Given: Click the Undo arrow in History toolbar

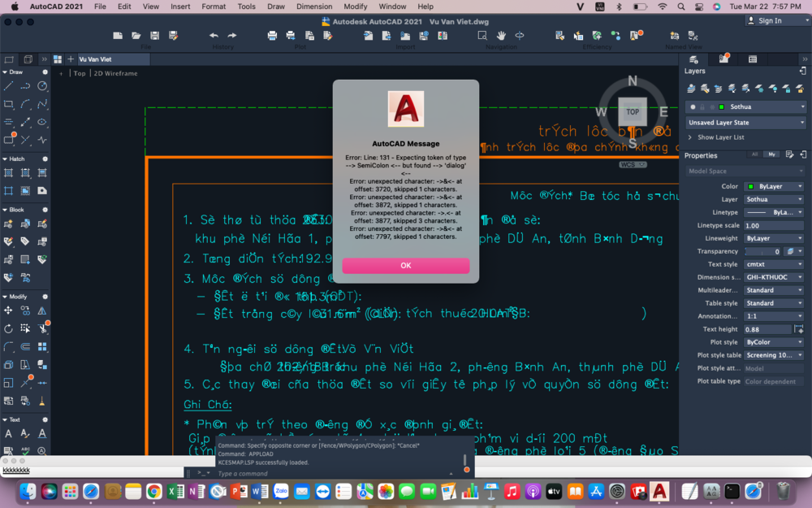Looking at the screenshot, I should (x=214, y=35).
